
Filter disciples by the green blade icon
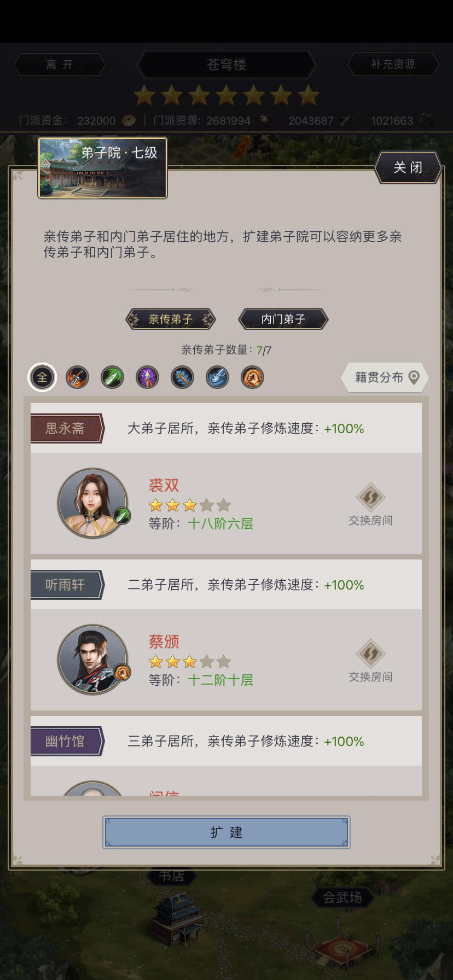[112, 377]
